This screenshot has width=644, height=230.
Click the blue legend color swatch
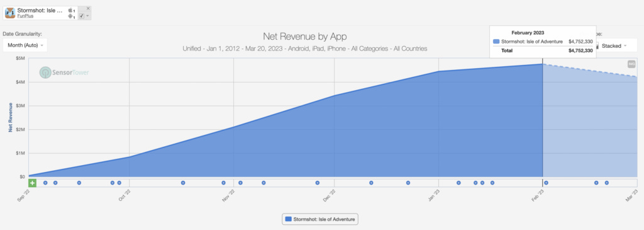click(288, 219)
